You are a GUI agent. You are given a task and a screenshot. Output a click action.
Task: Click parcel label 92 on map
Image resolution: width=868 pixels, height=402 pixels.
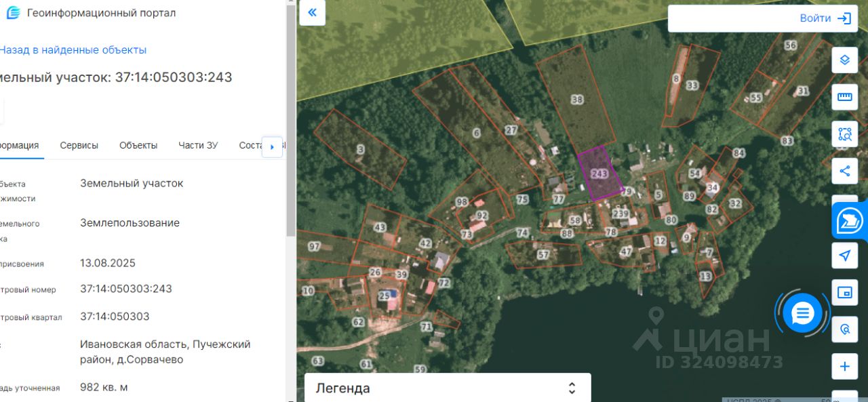point(481,216)
